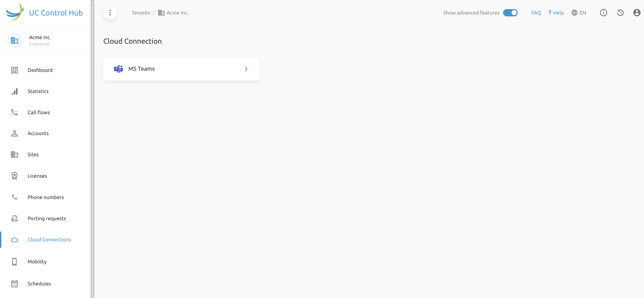Click the MS Teams logo icon

[118, 69]
